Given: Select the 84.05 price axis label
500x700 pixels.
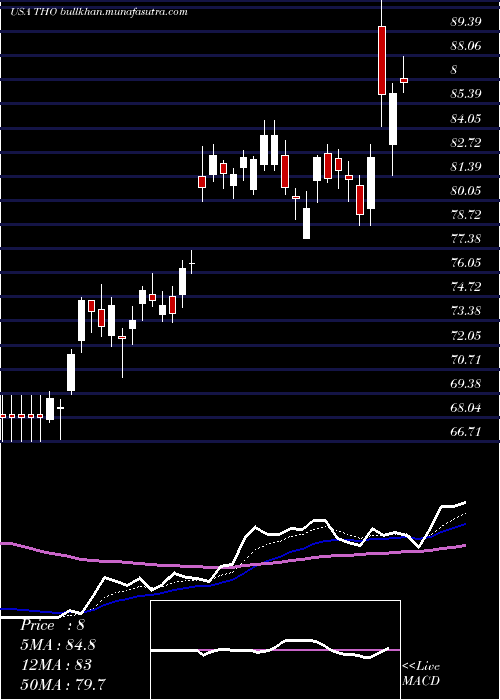Looking at the screenshot, I should [x=466, y=118].
